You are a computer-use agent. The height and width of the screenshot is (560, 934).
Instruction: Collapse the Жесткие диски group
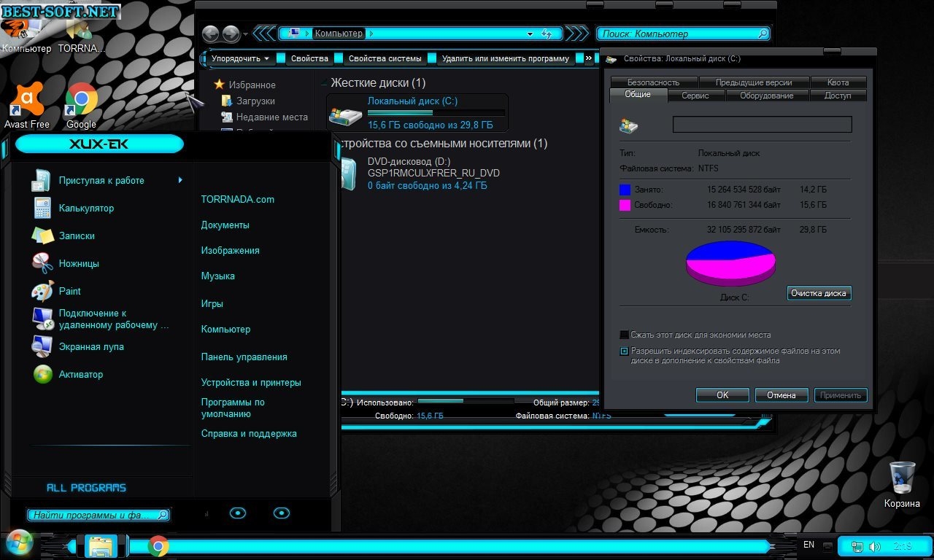click(325, 83)
